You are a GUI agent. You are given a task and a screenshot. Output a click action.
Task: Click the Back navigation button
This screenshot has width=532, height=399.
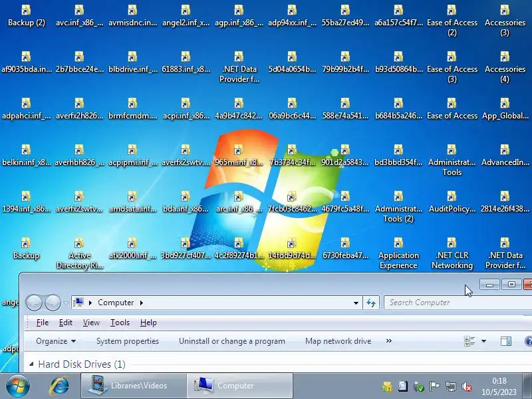click(x=34, y=303)
